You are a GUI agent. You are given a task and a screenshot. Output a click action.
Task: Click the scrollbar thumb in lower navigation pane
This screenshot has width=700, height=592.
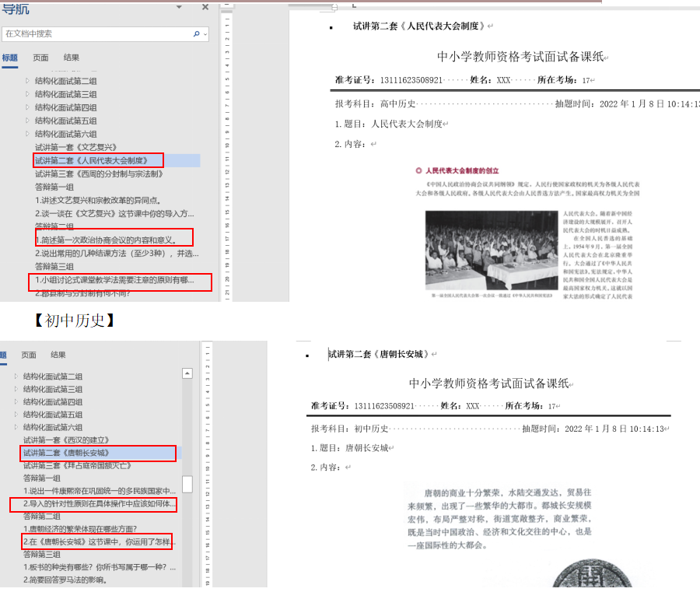click(187, 484)
